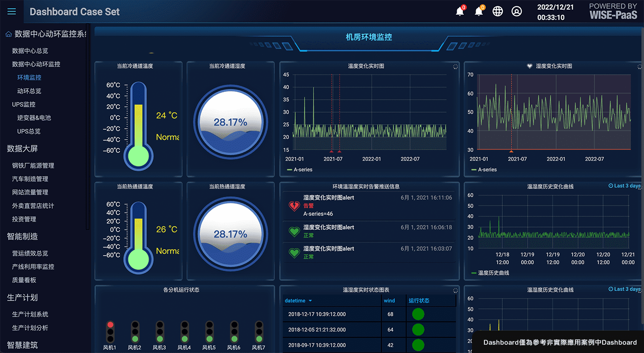Click the broken heart alert icon
Image resolution: width=644 pixels, height=353 pixels.
point(294,205)
